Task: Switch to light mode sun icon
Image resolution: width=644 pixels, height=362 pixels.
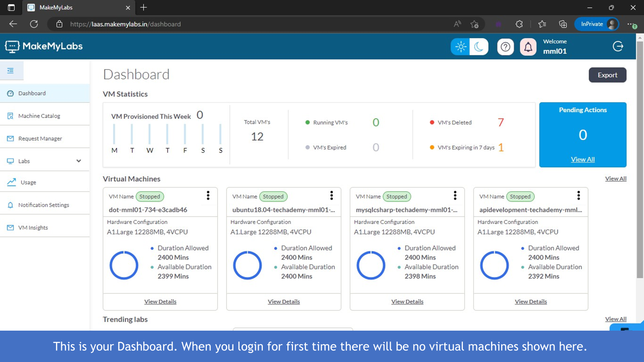Action: (460, 47)
